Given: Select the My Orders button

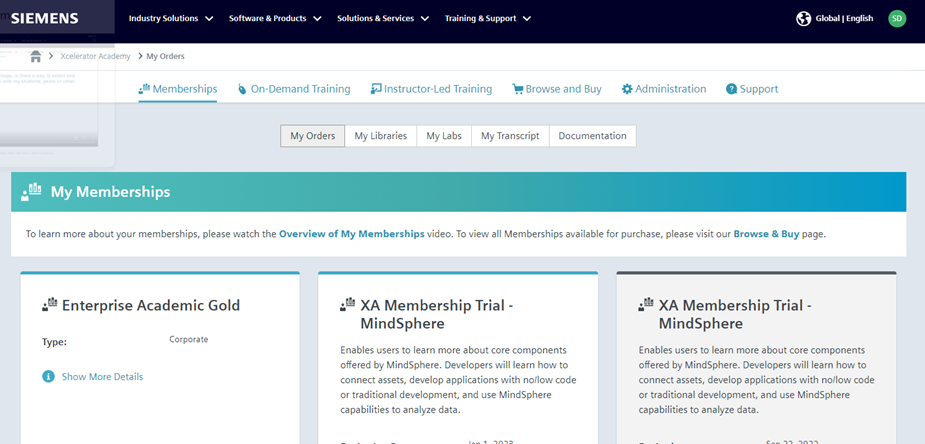Looking at the screenshot, I should point(313,136).
